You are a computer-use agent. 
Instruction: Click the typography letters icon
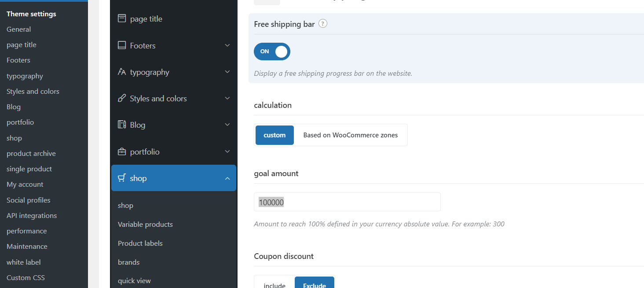pos(122,72)
